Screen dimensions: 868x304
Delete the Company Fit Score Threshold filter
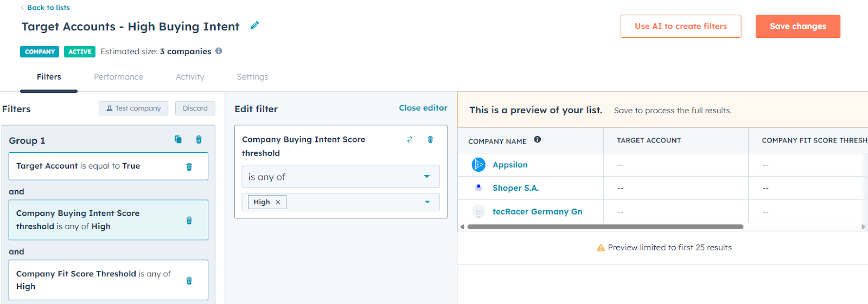point(189,281)
